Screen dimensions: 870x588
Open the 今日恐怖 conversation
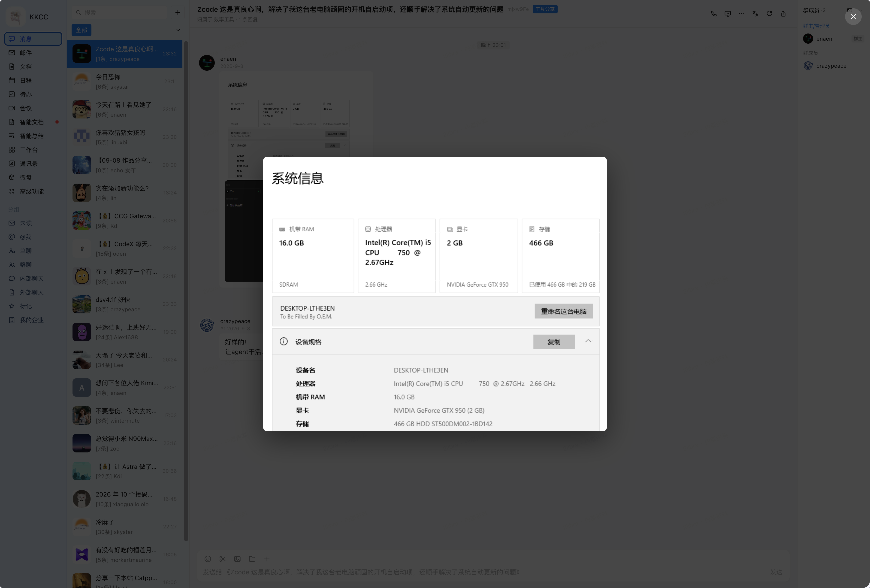click(125, 81)
